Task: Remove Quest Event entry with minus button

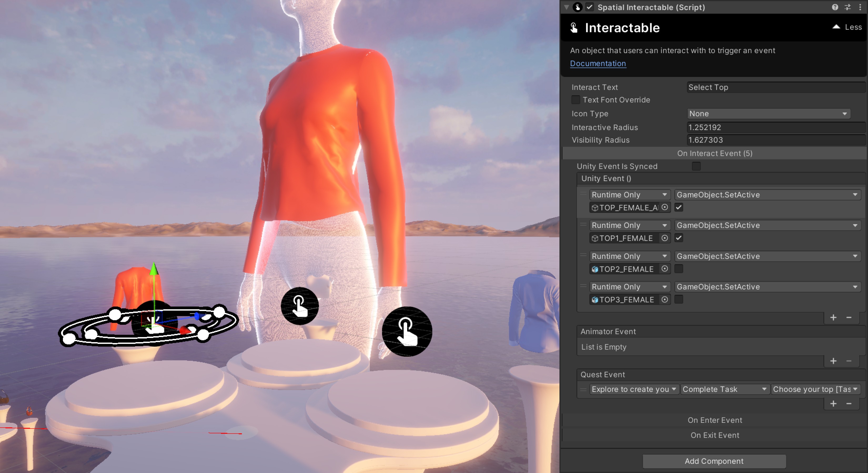Action: pyautogui.click(x=849, y=404)
